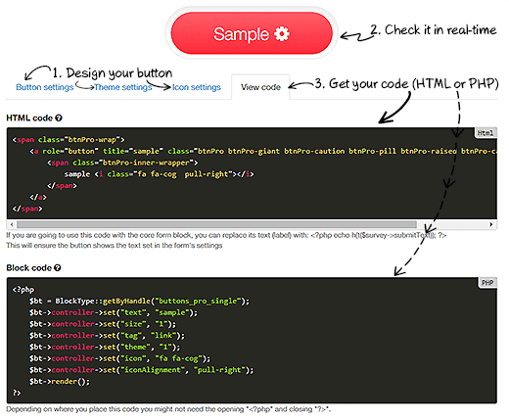Click help icon next to Block code
Screen dimensions: 509x420
coord(58,268)
